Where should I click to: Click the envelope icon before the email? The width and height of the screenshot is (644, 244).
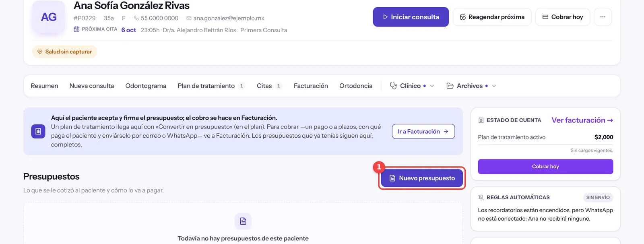pos(189,18)
